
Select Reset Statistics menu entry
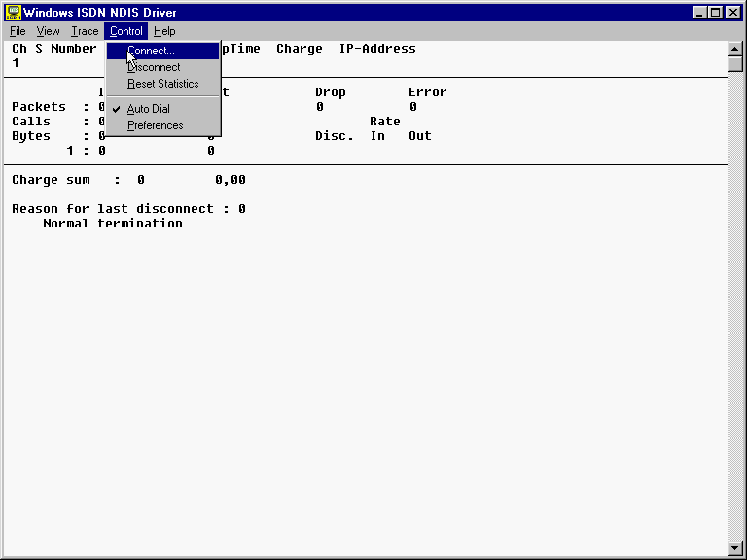163,84
